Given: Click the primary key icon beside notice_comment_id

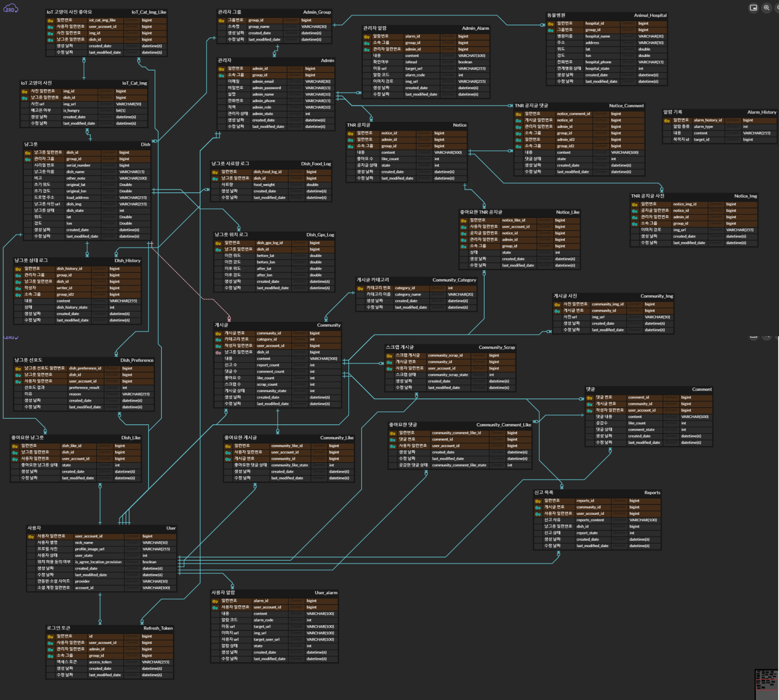Looking at the screenshot, I should tap(518, 114).
